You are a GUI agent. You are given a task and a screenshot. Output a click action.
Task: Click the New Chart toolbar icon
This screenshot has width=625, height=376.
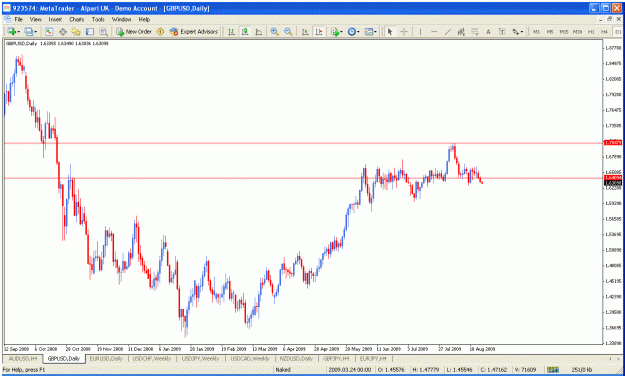pos(11,31)
